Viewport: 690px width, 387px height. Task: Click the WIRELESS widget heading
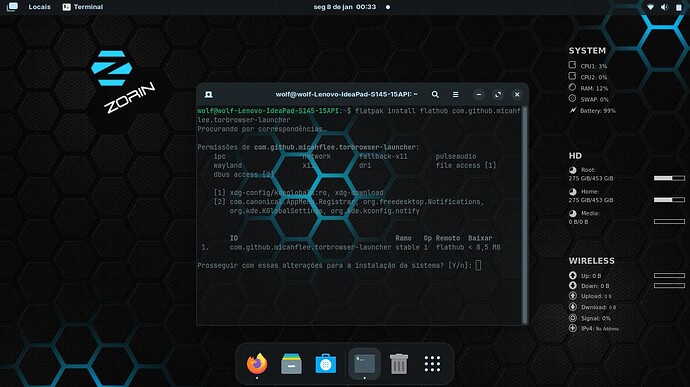[x=591, y=261]
